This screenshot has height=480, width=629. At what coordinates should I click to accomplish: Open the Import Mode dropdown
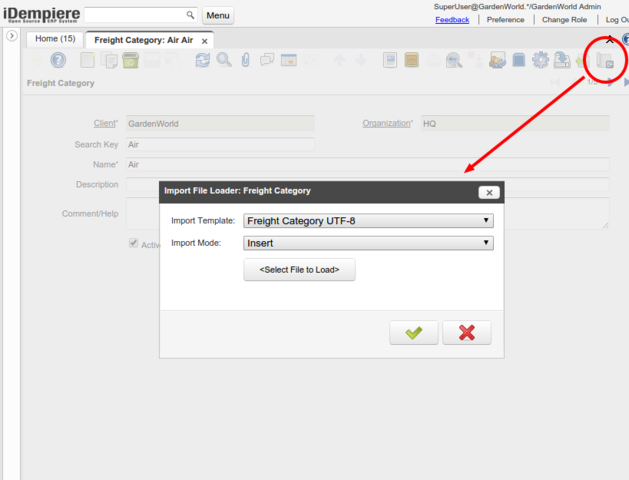click(x=369, y=242)
